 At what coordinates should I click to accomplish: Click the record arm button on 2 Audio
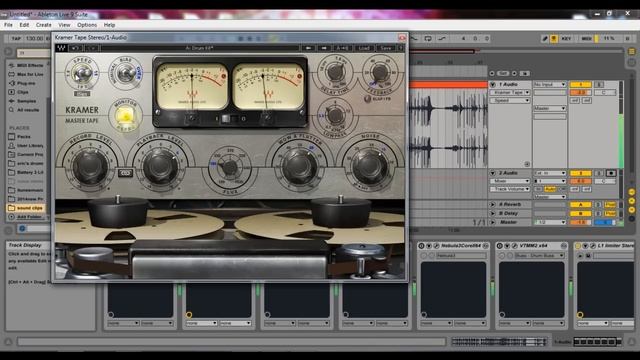pyautogui.click(x=611, y=173)
